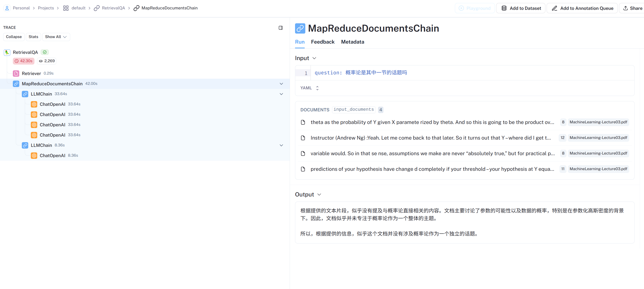Screen dimensions: 644x289
Task: Click the side panel layout toggle icon
Action: 280,28
